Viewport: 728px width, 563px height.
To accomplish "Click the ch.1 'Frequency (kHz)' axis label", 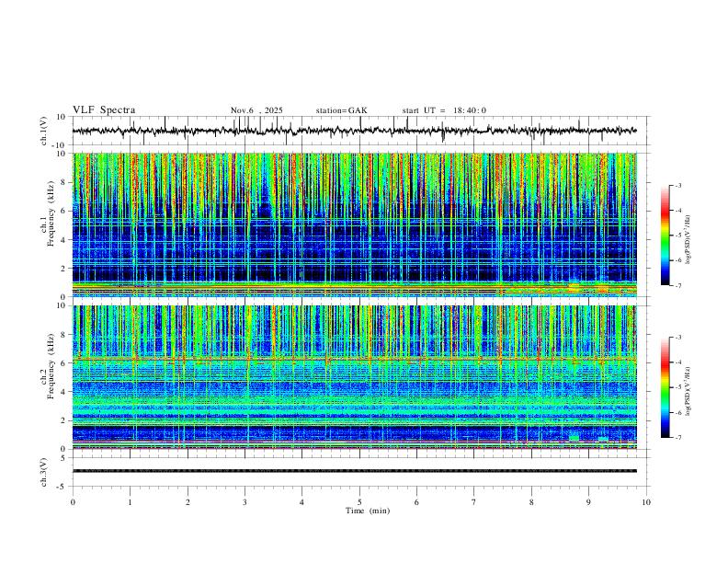I will pos(51,214).
